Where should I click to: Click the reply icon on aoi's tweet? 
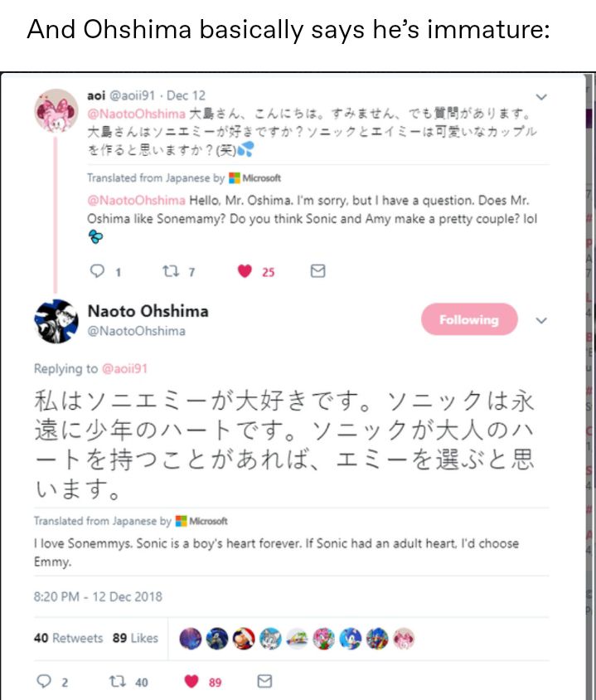click(x=97, y=270)
